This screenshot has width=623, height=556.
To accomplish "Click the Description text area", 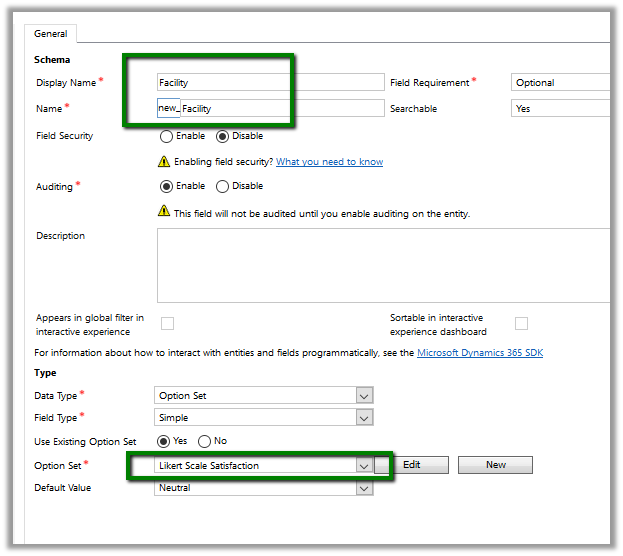I will pyautogui.click(x=383, y=264).
